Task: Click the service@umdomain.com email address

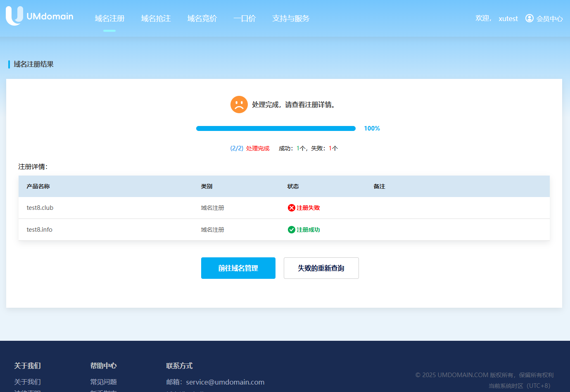Action: point(225,382)
